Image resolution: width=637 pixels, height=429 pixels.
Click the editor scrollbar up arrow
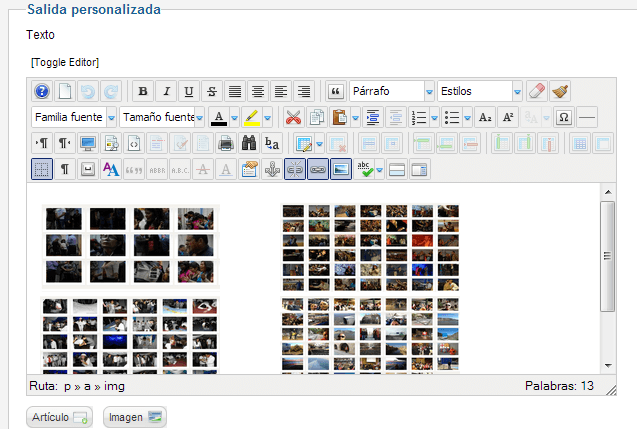(608, 192)
